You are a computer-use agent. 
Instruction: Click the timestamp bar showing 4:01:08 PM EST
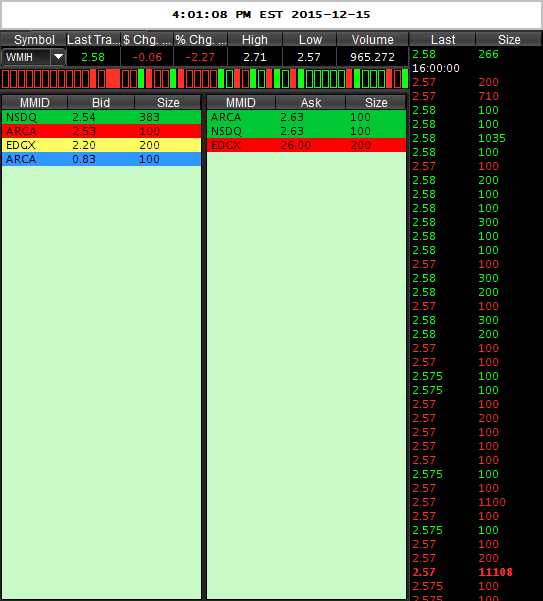point(271,15)
